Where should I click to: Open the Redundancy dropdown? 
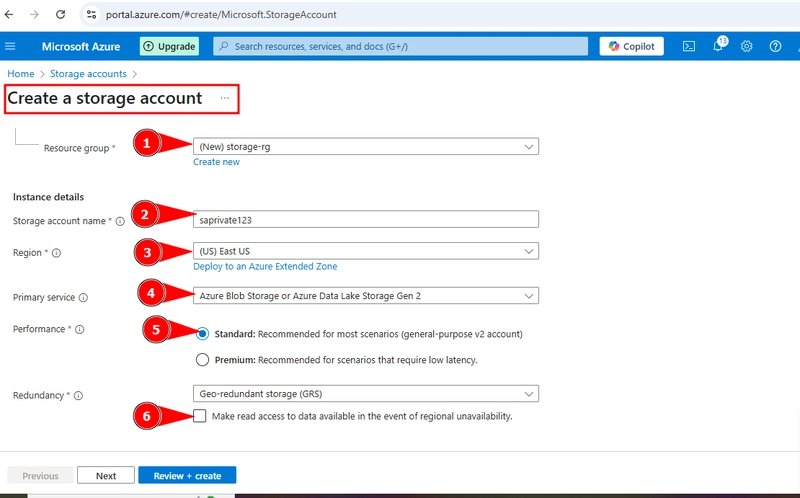pos(366,393)
